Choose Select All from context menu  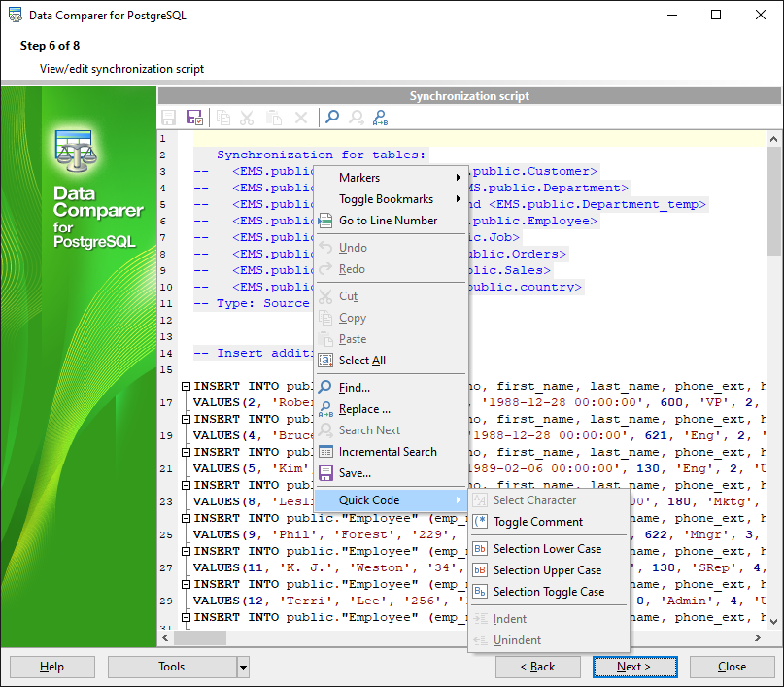pos(361,361)
